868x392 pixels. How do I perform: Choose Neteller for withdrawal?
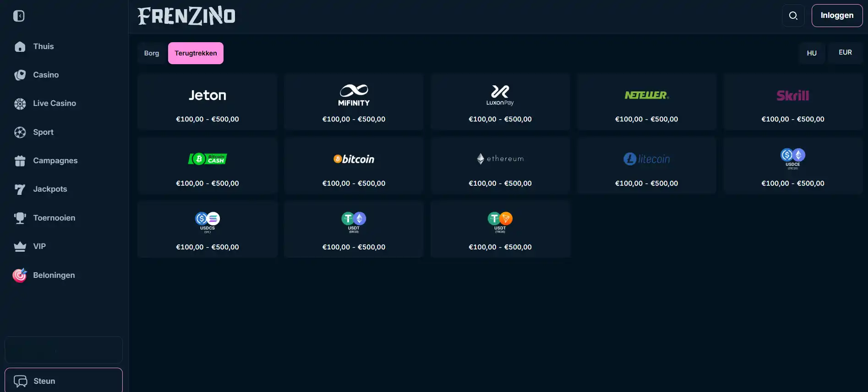coord(646,102)
